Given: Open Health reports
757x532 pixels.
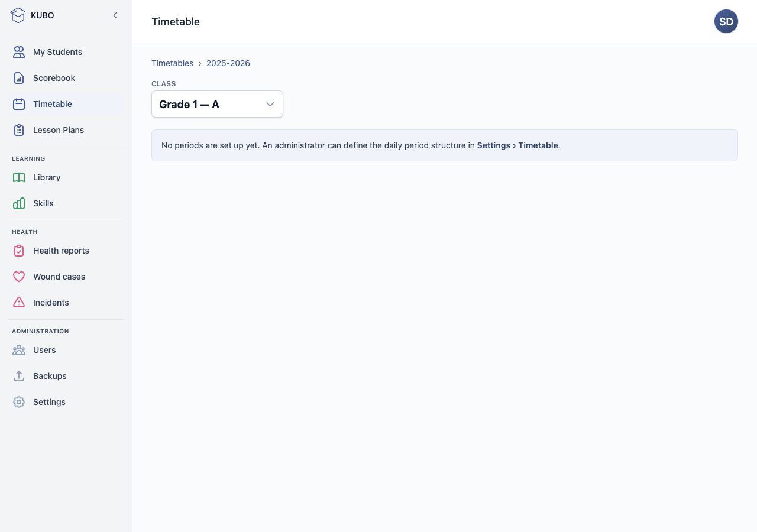Looking at the screenshot, I should 66,251.
